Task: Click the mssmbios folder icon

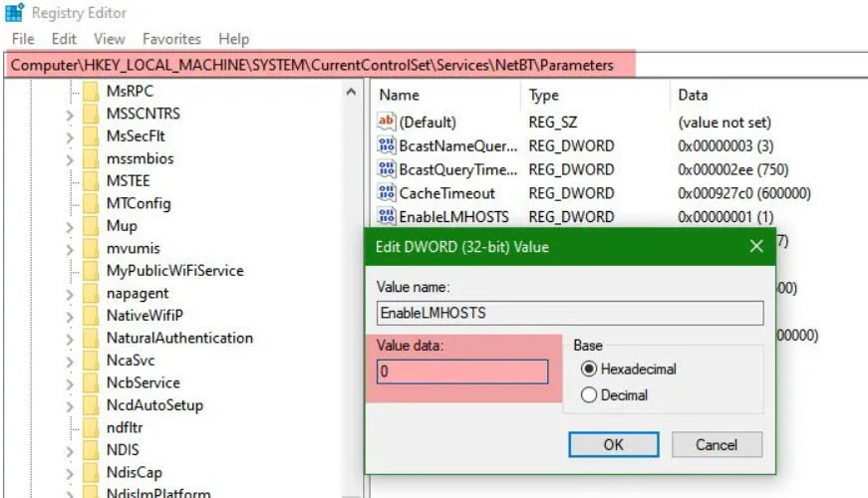Action: click(91, 158)
